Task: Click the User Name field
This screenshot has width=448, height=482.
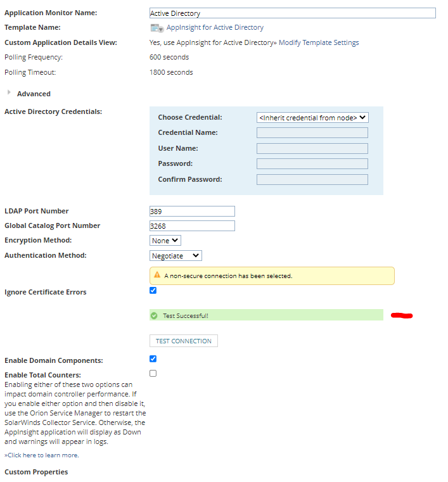Action: coord(312,148)
